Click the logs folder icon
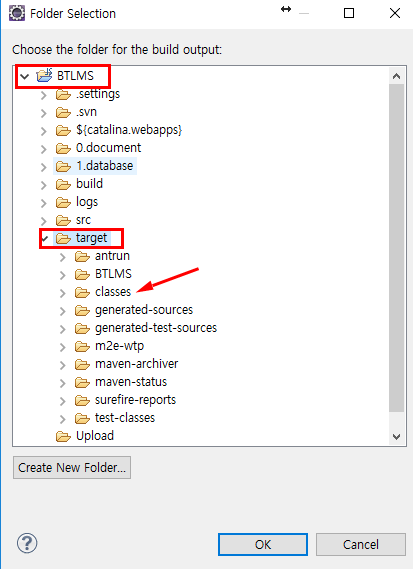Image resolution: width=413 pixels, height=569 pixels. point(64,202)
